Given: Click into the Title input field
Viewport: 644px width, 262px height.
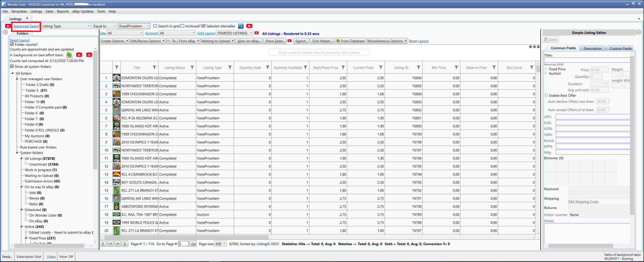Looking at the screenshot, I should pyautogui.click(x=587, y=60).
